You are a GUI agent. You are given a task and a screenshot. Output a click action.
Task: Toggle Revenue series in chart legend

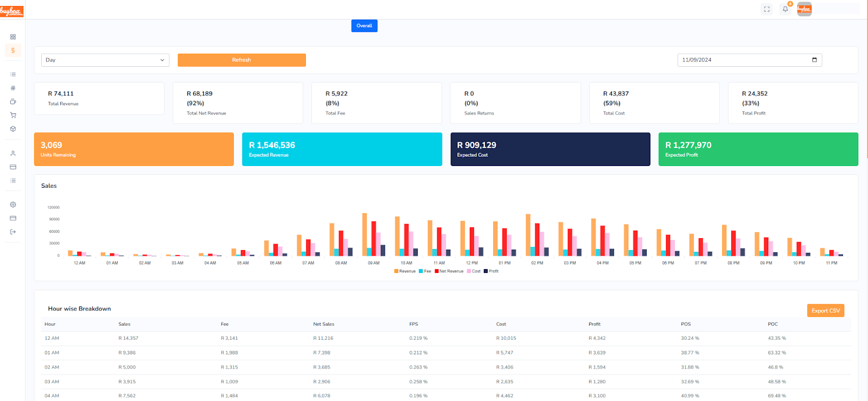tap(405, 271)
